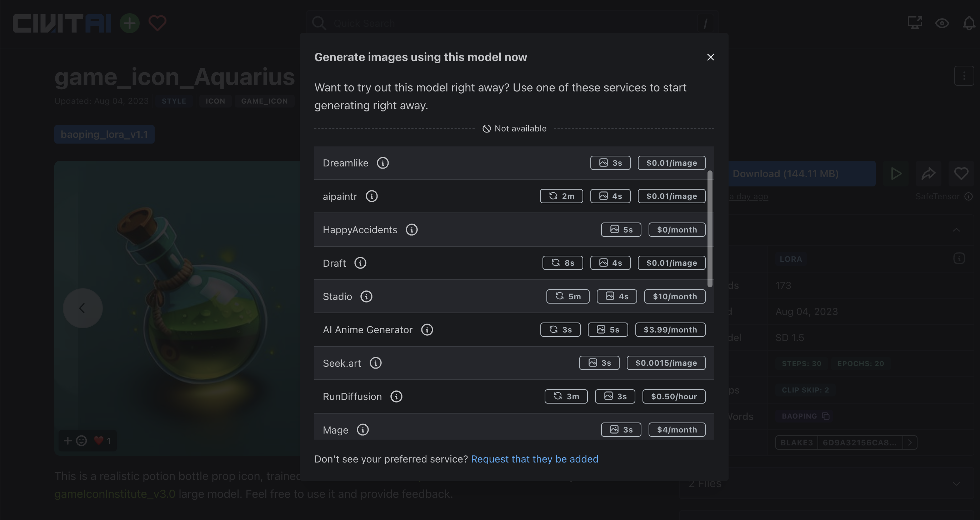980x520 pixels.
Task: Click RunDiffusion 3m setup time badge
Action: (566, 396)
